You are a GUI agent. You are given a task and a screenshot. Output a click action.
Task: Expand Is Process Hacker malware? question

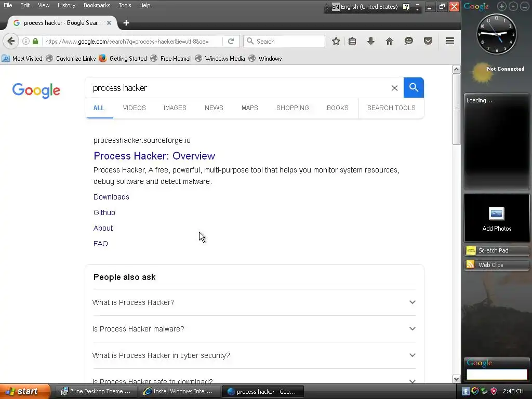[254, 329]
